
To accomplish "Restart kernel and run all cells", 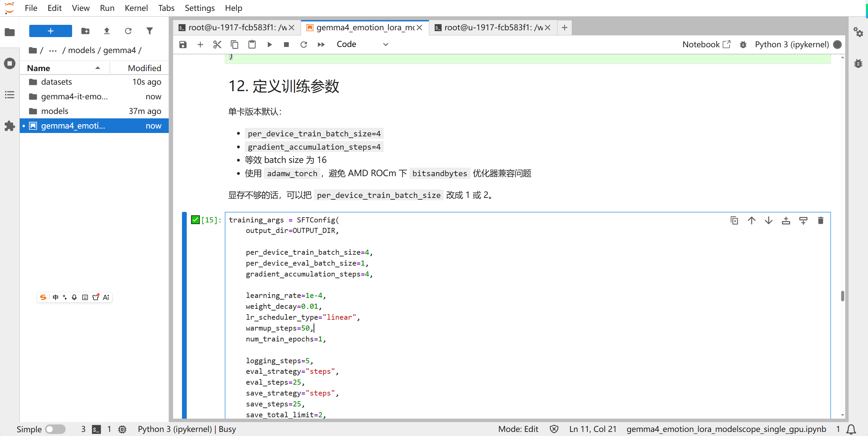I will 321,45.
